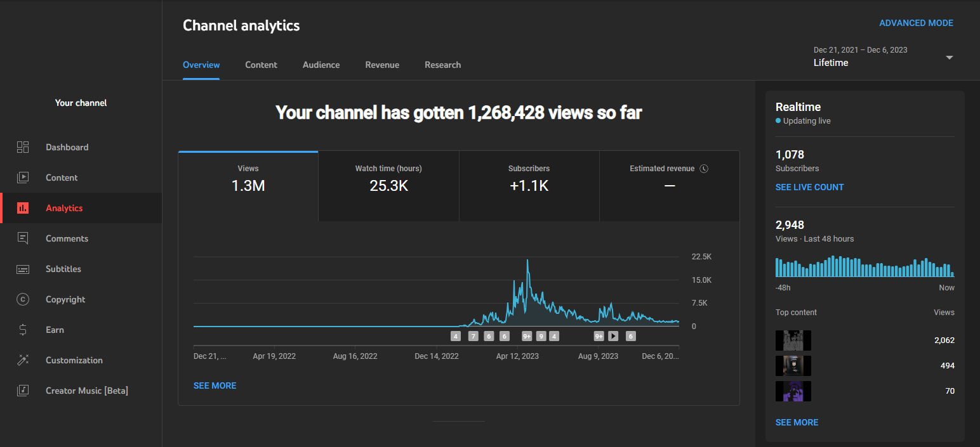This screenshot has width=980, height=447.
Task: Click the last 48 hours bar chart
Action: (864, 266)
